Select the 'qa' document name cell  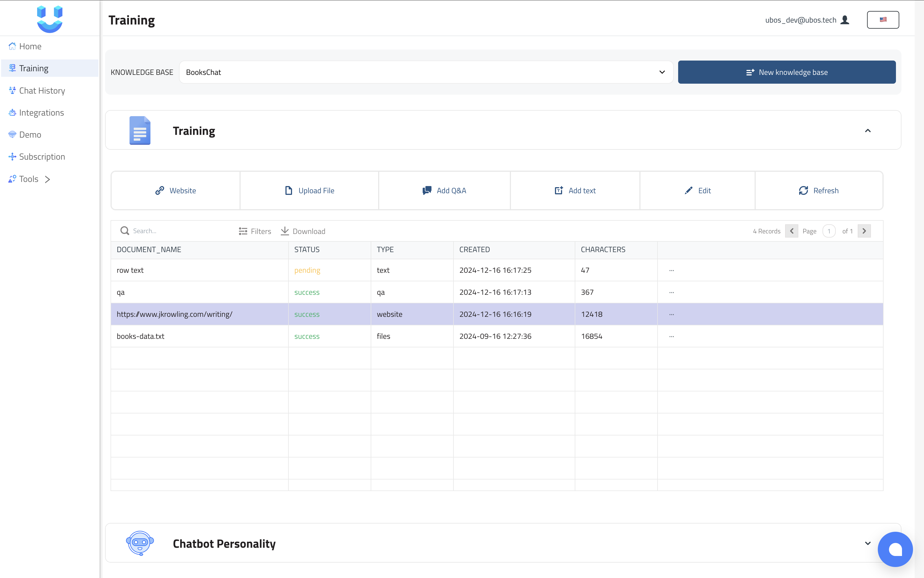point(200,292)
